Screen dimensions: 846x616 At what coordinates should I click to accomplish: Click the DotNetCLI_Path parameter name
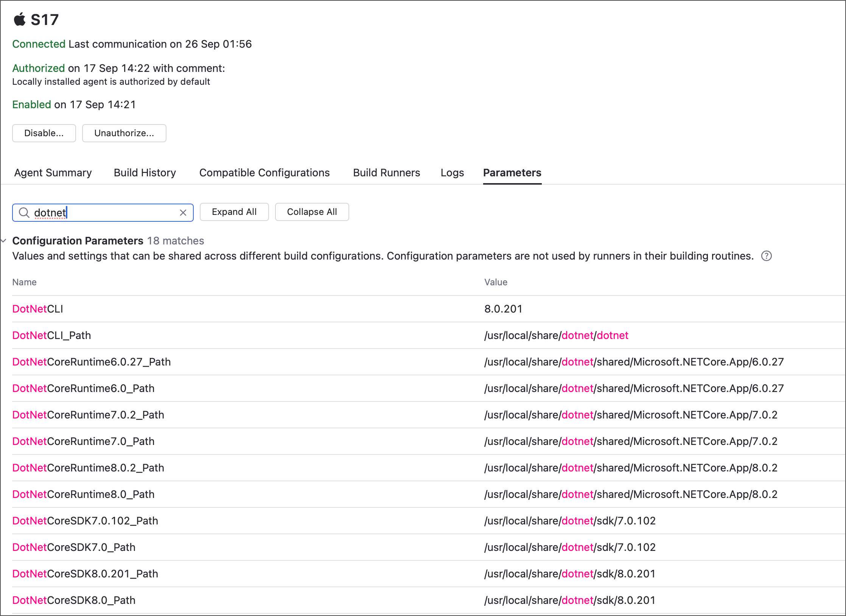[x=52, y=336]
